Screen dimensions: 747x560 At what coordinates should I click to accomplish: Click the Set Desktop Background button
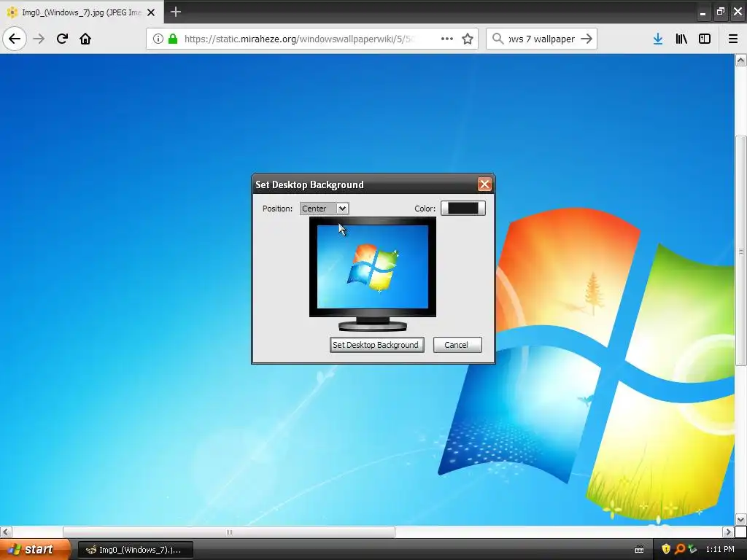[376, 345]
